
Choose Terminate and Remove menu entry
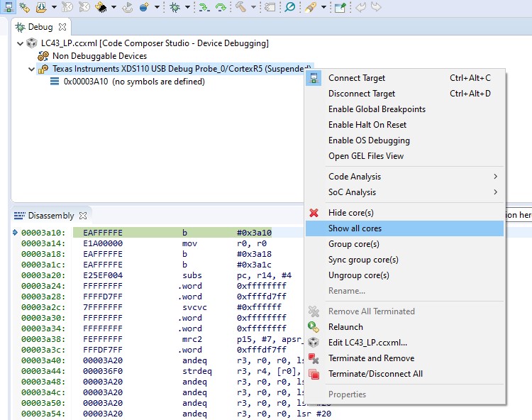[404, 358]
